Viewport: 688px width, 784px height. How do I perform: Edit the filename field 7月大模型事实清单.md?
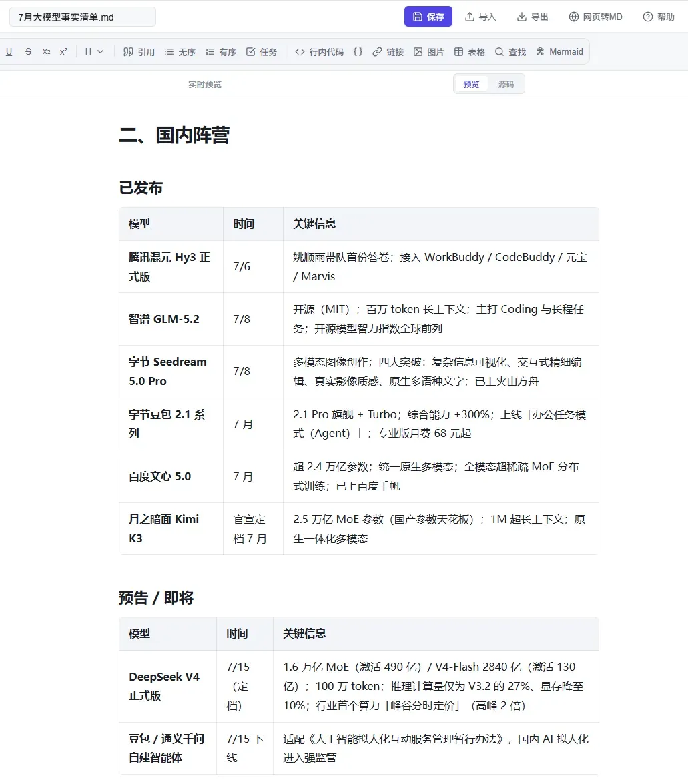tap(83, 17)
